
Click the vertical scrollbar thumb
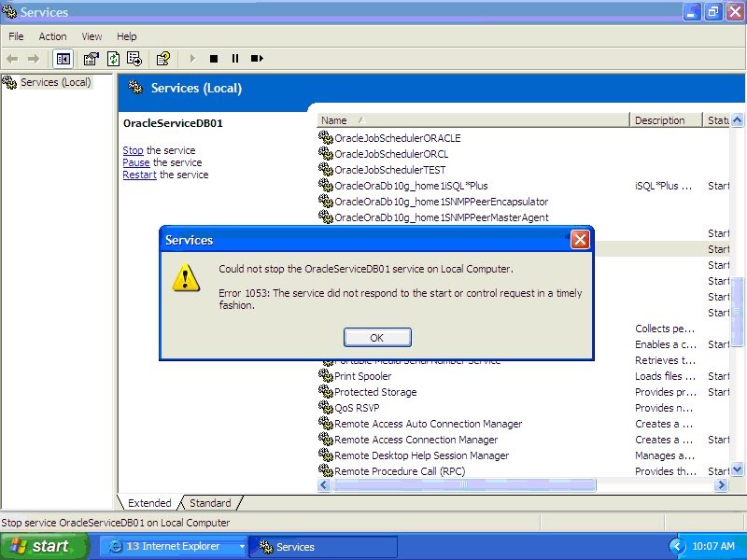(737, 312)
